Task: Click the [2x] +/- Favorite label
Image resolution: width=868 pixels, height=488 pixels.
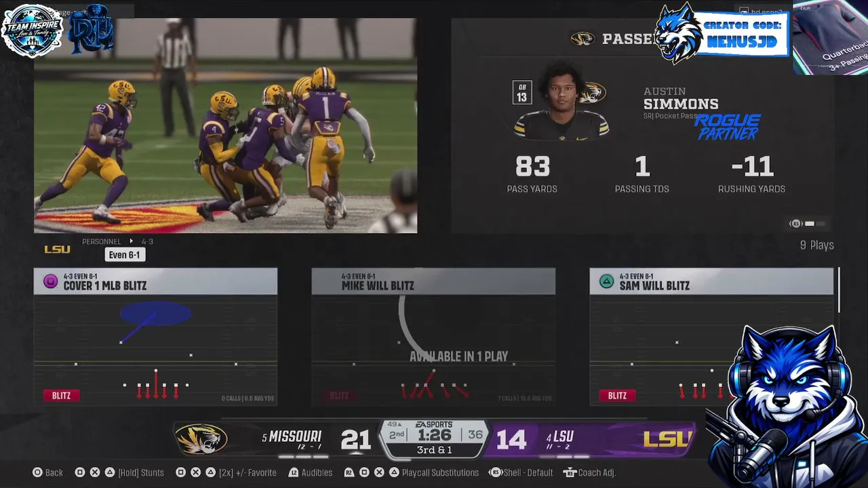Action: coord(247,472)
